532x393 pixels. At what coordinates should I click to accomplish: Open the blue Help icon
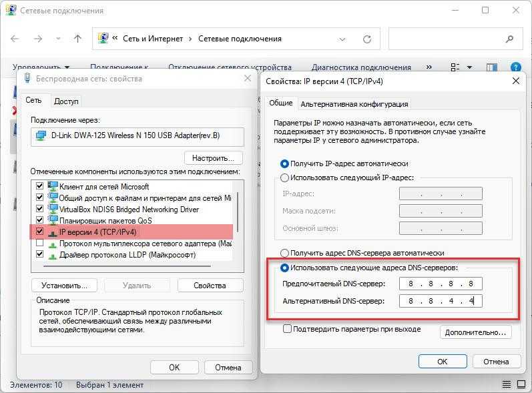[x=516, y=67]
